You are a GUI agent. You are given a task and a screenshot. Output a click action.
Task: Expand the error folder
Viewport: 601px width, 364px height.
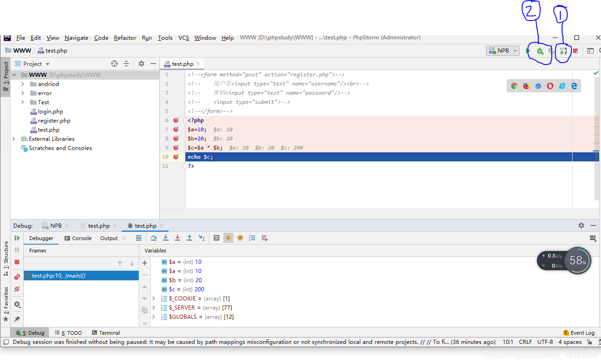[x=23, y=93]
